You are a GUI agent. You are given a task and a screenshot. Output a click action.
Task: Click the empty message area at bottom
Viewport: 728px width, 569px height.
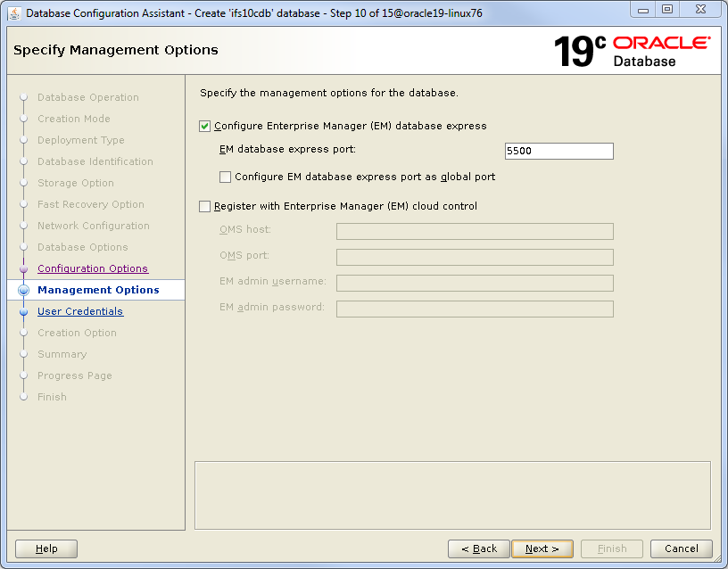click(452, 495)
